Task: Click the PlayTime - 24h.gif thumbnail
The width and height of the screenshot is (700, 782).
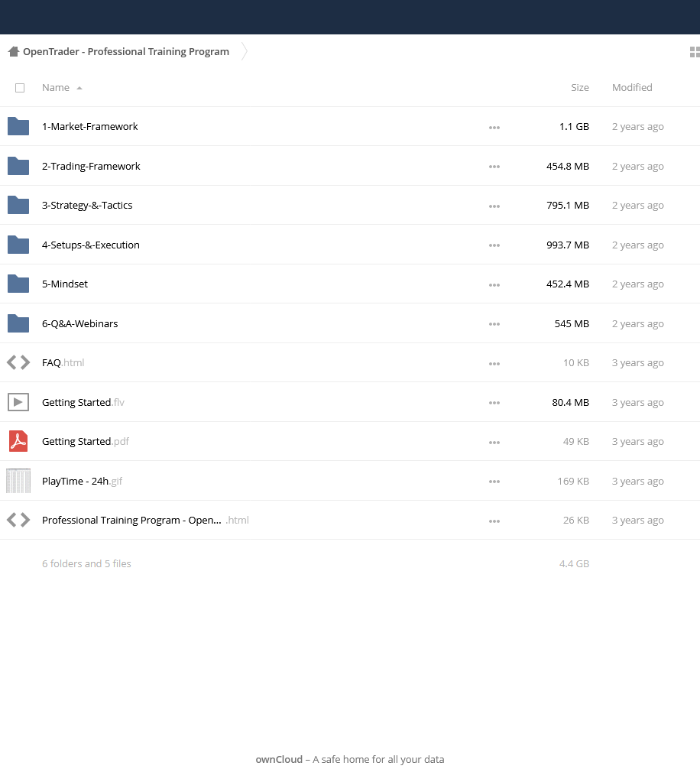Action: click(18, 481)
